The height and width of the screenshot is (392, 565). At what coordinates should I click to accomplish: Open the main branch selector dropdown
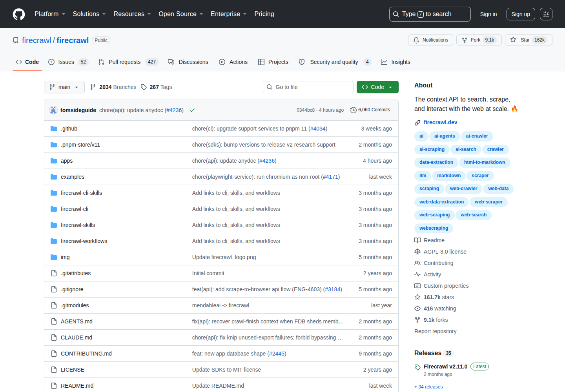pyautogui.click(x=64, y=87)
